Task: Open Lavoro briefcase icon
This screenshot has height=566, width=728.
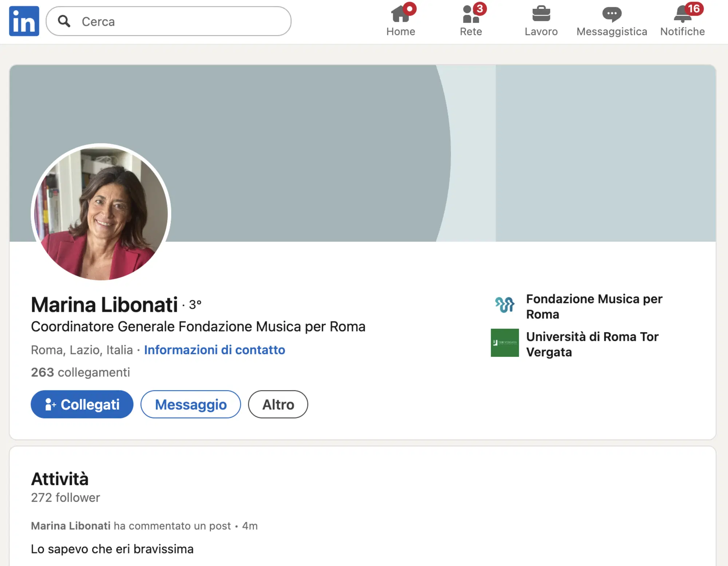Action: click(x=541, y=14)
